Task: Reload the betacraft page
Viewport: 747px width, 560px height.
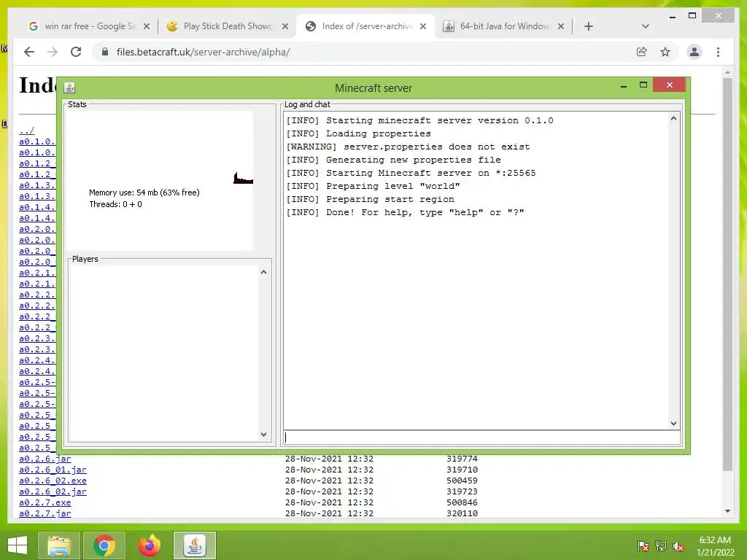Action: [x=76, y=52]
